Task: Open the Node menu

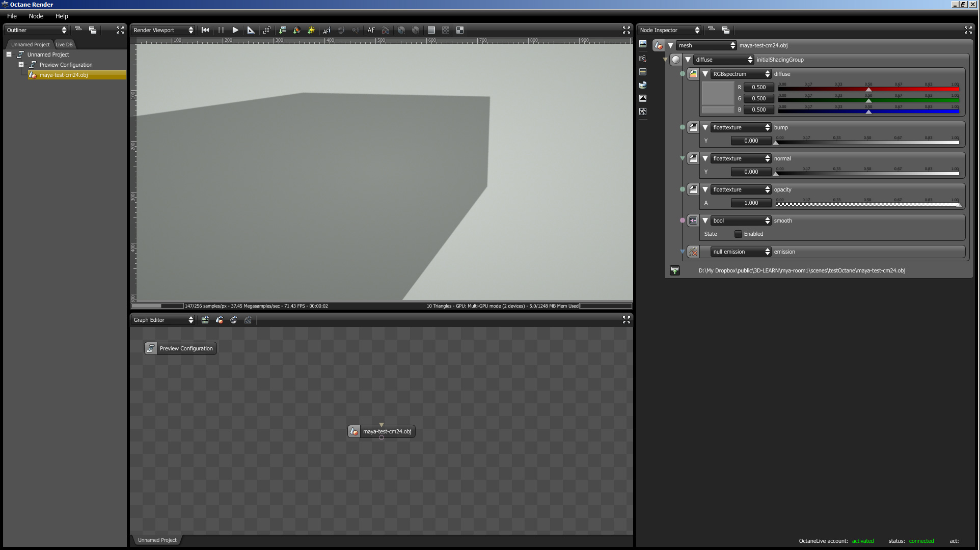Action: [36, 16]
